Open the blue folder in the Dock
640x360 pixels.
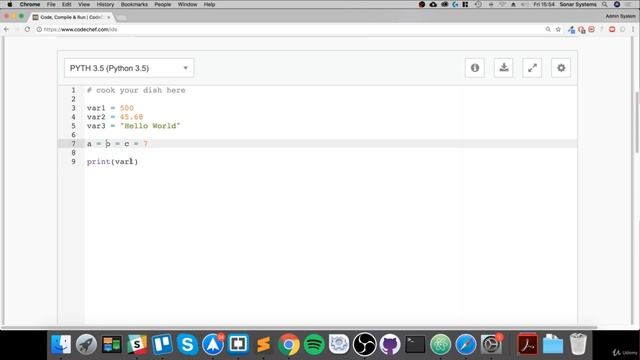point(553,344)
